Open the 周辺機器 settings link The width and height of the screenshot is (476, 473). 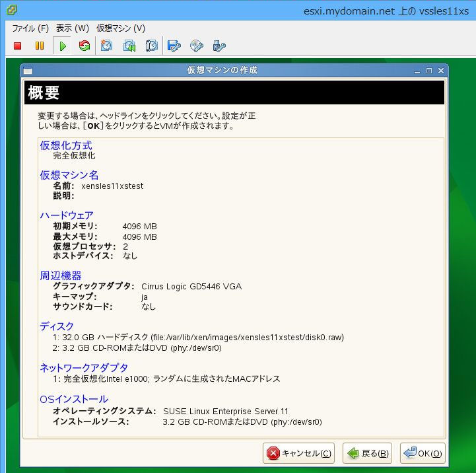[61, 275]
